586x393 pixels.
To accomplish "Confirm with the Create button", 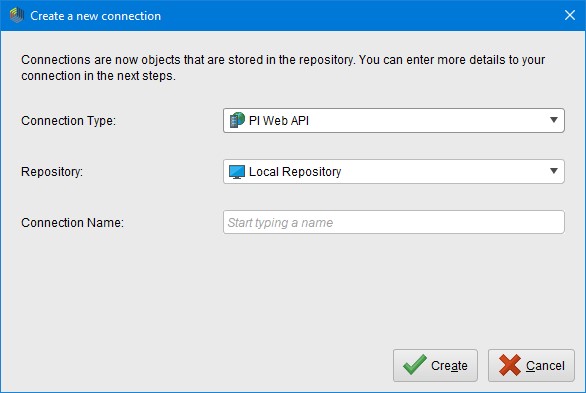I will click(435, 365).
